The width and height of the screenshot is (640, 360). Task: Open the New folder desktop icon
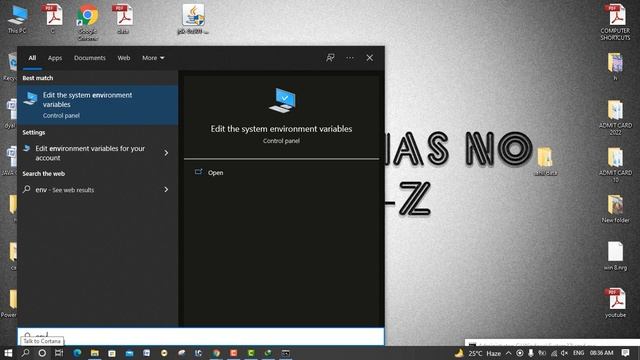(615, 209)
